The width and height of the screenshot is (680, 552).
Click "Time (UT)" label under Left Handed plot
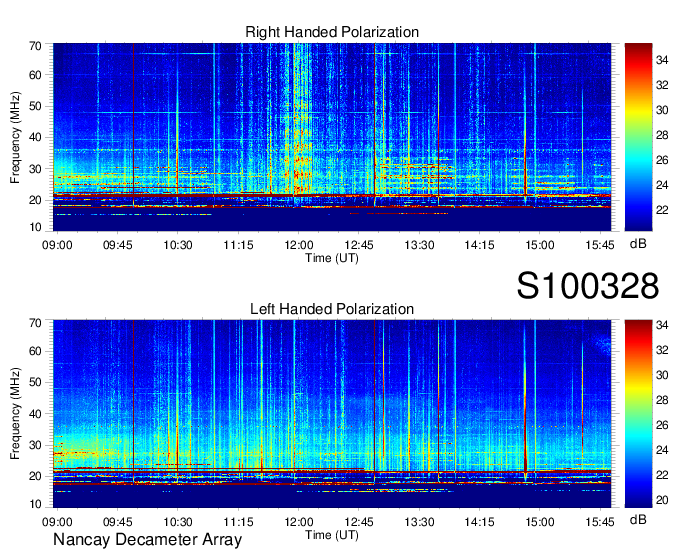[x=332, y=535]
